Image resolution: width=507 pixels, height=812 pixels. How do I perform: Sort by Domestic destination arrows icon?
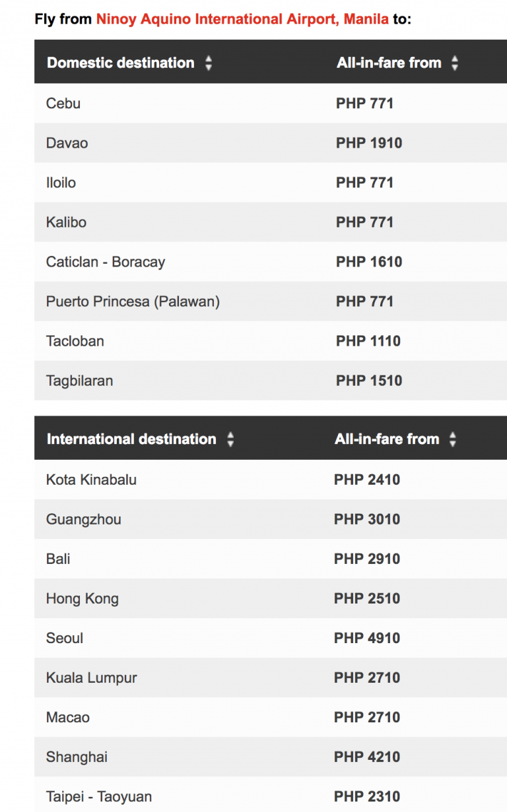tap(209, 63)
